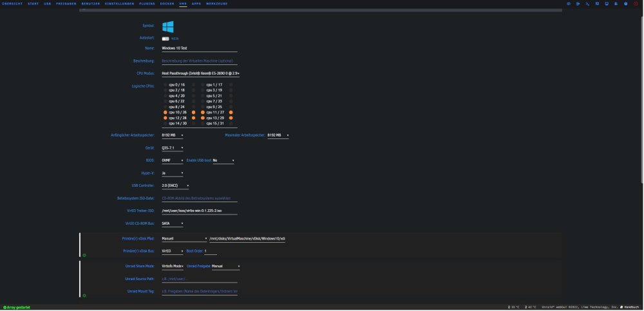Enable logical cpu 8
The image size is (644, 311).
(x=165, y=107)
